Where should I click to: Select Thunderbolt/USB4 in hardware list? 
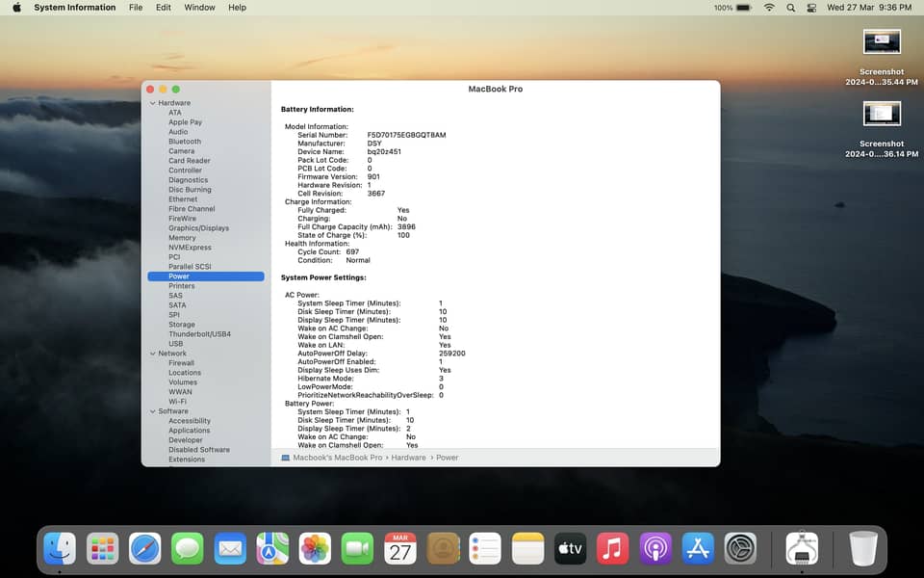[x=199, y=334]
